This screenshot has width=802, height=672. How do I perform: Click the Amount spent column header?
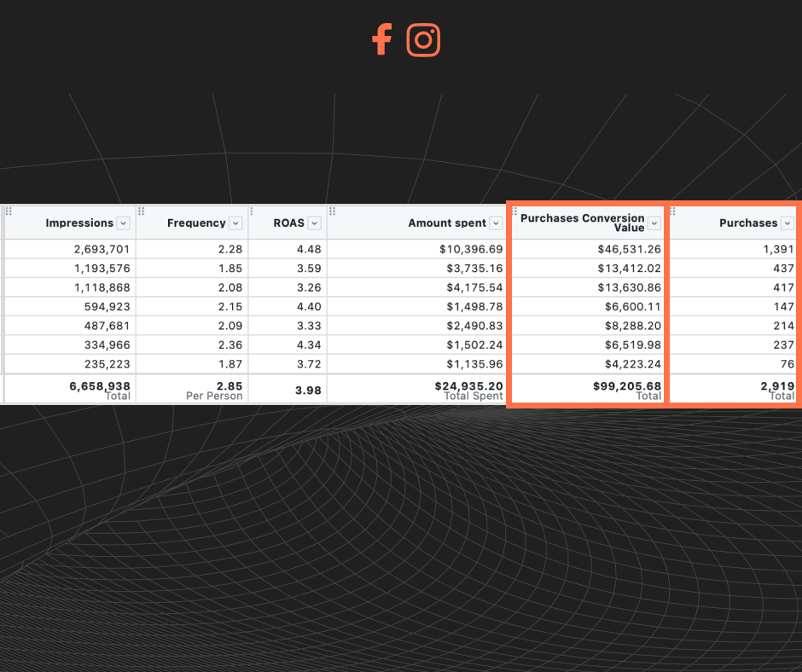pyautogui.click(x=447, y=223)
